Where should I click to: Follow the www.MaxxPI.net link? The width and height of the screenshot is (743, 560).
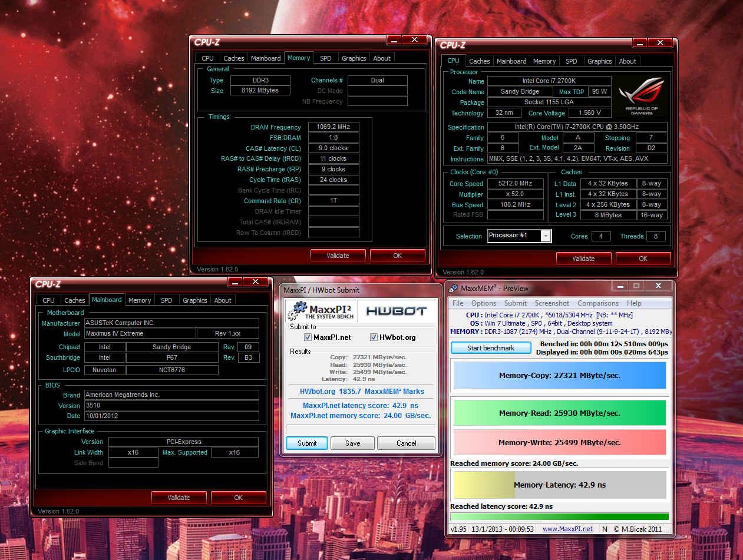pyautogui.click(x=567, y=529)
